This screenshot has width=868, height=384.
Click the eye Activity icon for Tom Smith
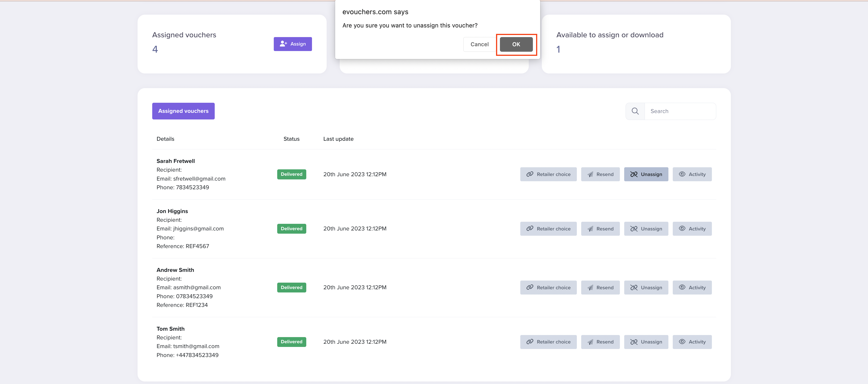click(x=682, y=342)
